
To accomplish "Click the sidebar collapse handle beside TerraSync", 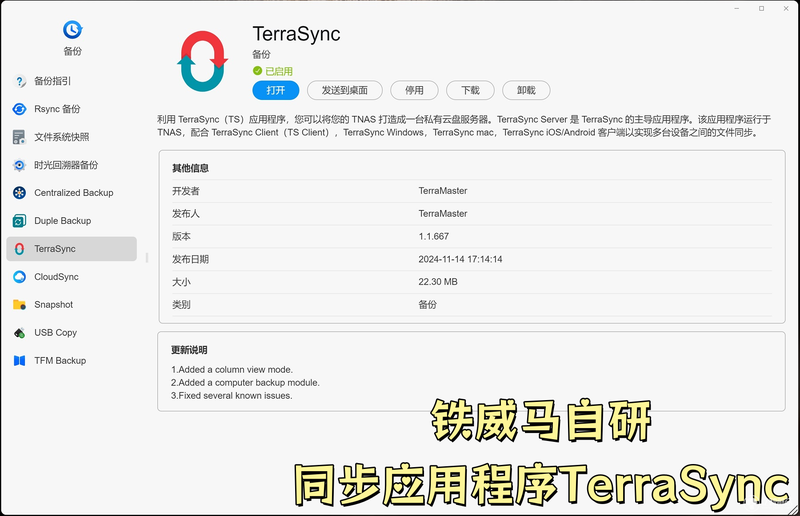I will click(x=146, y=258).
